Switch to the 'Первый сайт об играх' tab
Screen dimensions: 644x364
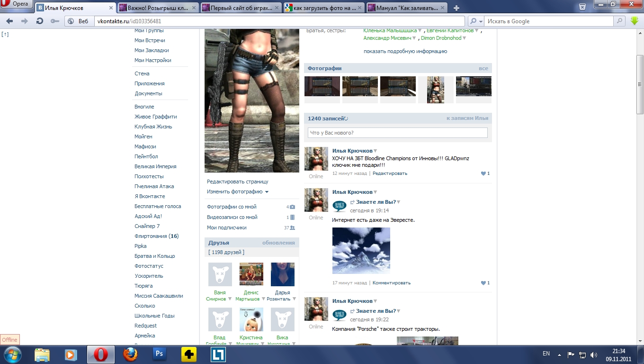[x=240, y=8]
